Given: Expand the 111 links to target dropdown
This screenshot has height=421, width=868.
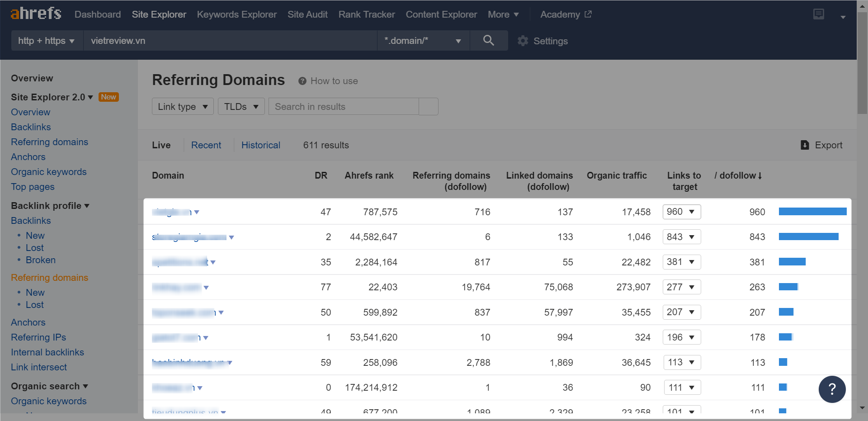Looking at the screenshot, I should tap(682, 388).
